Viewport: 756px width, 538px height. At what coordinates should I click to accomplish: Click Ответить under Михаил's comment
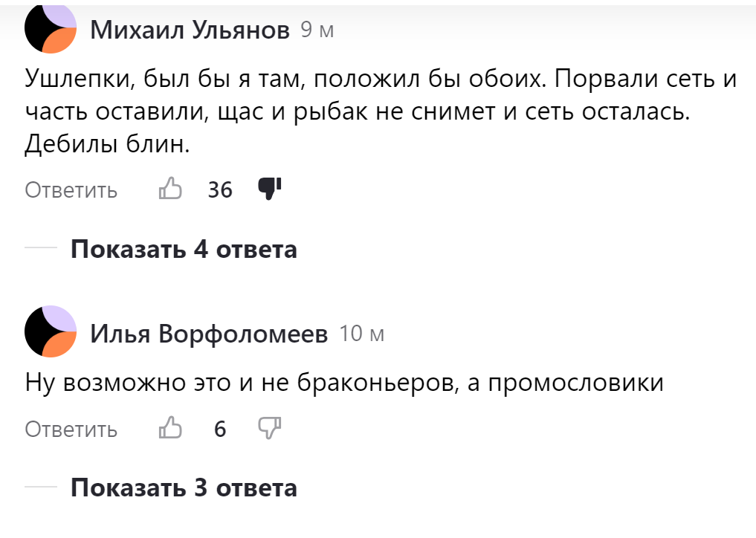pyautogui.click(x=71, y=189)
